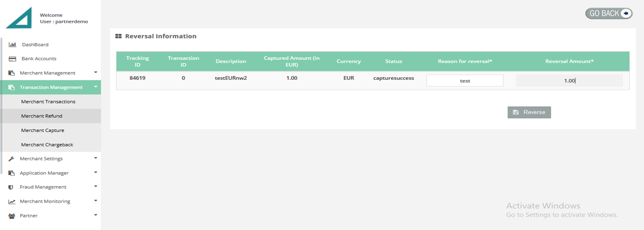
Task: Click the Merchant Settings wrench icon
Action: tap(11, 159)
